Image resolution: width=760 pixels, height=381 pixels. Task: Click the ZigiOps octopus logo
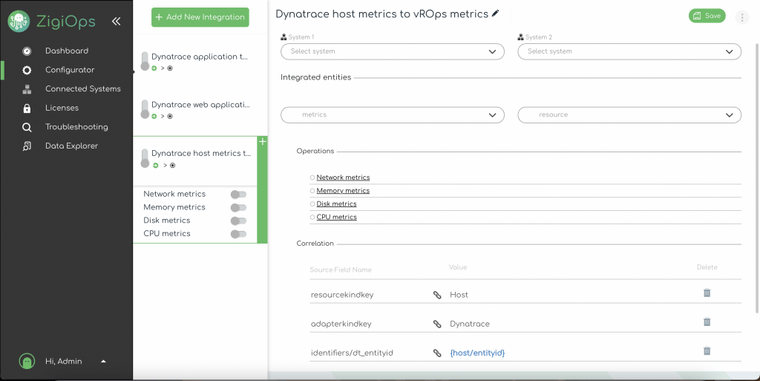[19, 21]
